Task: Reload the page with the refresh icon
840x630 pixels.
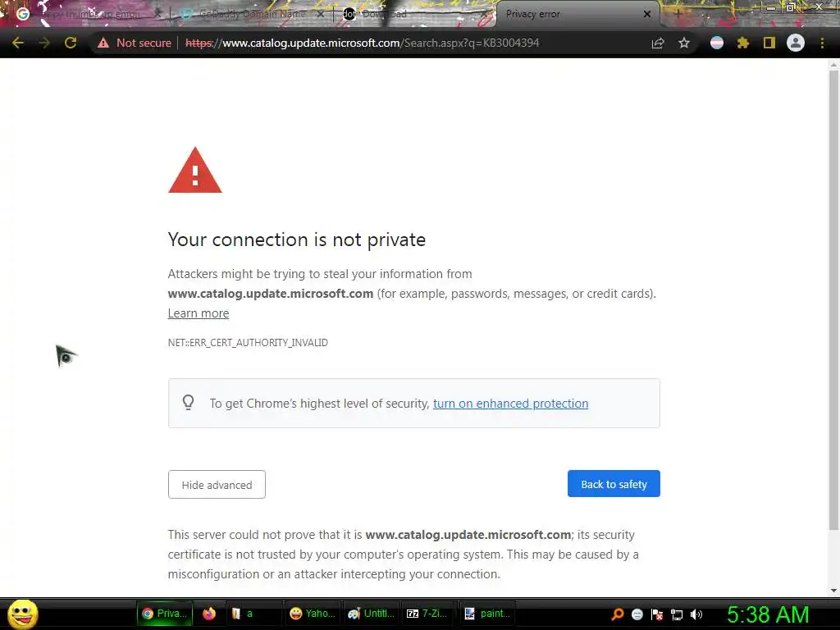Action: click(71, 43)
